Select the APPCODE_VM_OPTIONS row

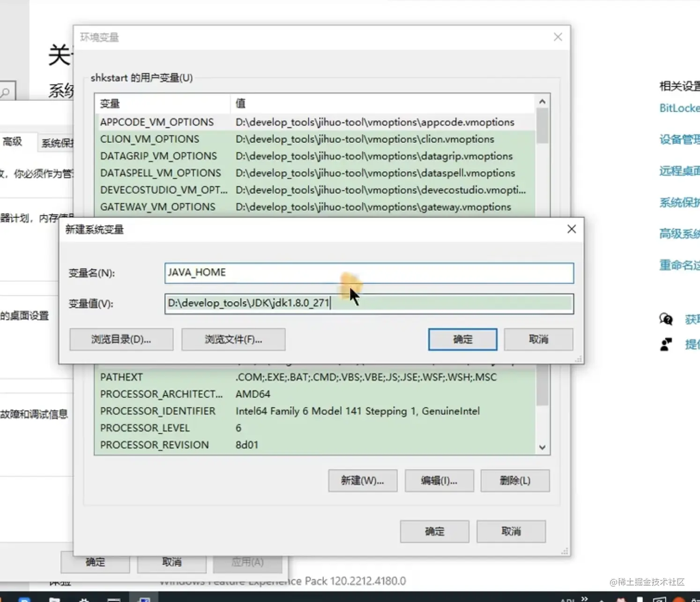pyautogui.click(x=314, y=122)
